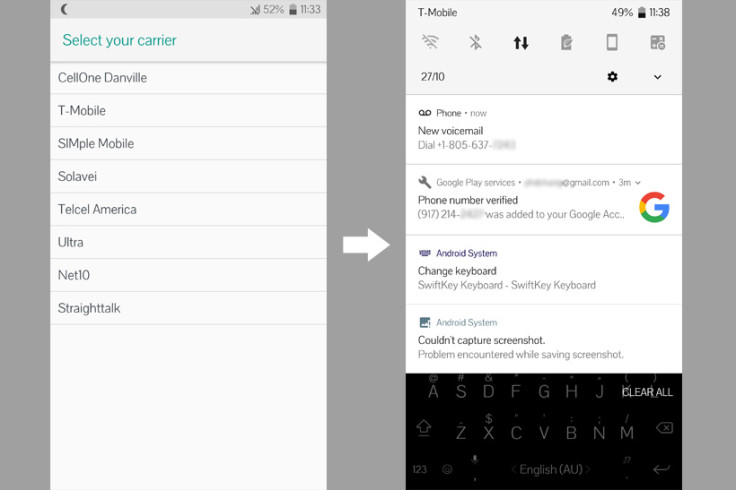Toggle mobile data arrows quick setting
Screen dimensions: 736x490
[521, 43]
